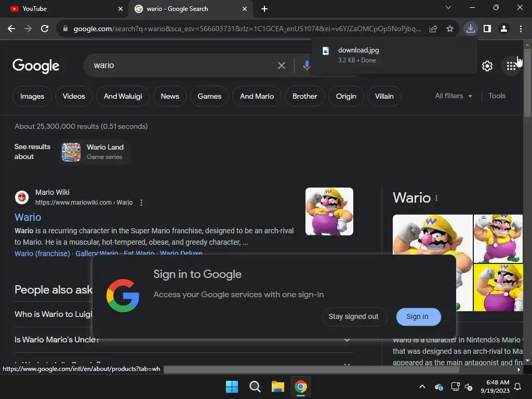Click inside the wario search box
This screenshot has width=532, height=399.
(x=183, y=65)
